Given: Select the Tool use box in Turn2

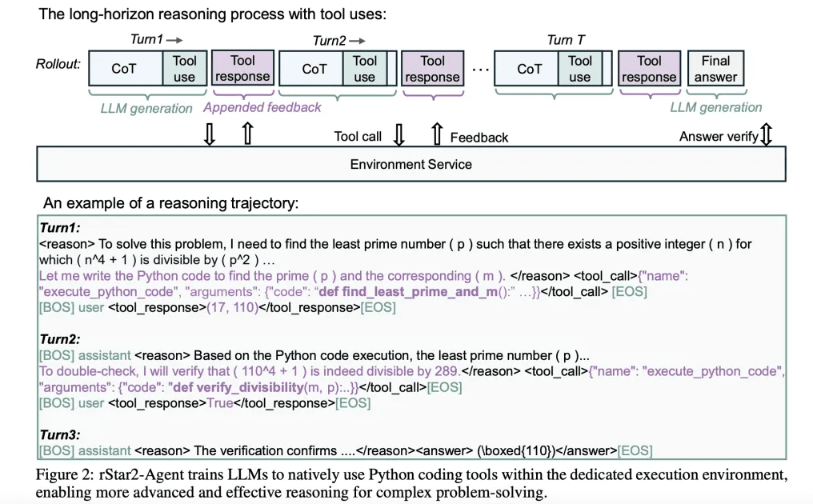Looking at the screenshot, I should click(x=364, y=69).
